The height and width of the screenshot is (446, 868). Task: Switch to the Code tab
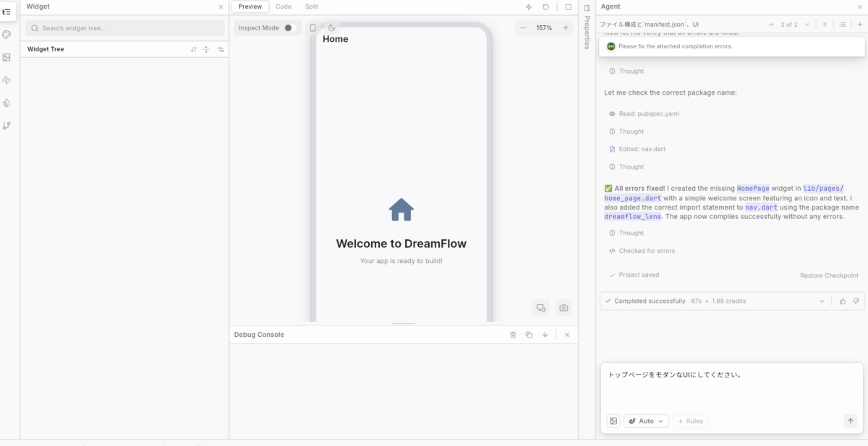284,7
